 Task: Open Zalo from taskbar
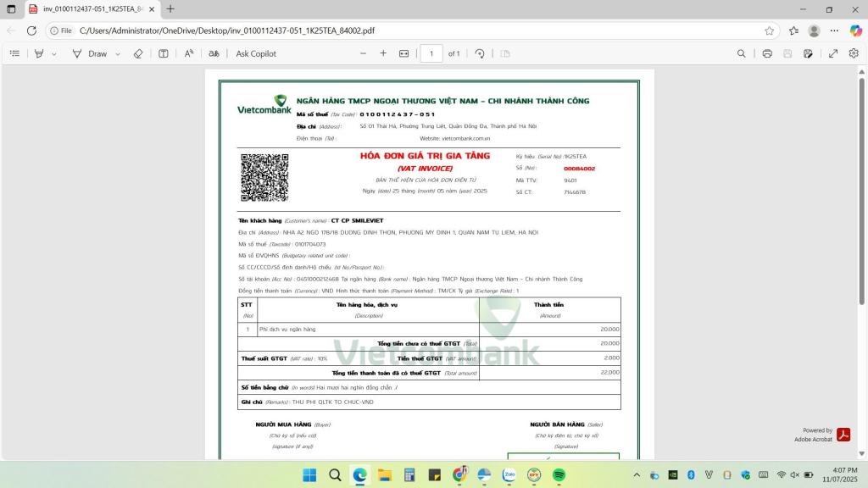pos(509,474)
